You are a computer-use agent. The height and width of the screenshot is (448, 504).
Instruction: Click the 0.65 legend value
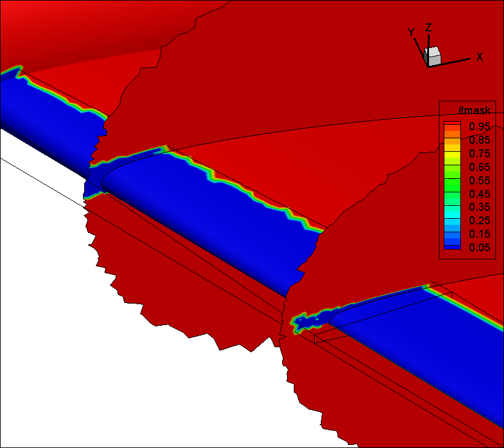point(479,167)
